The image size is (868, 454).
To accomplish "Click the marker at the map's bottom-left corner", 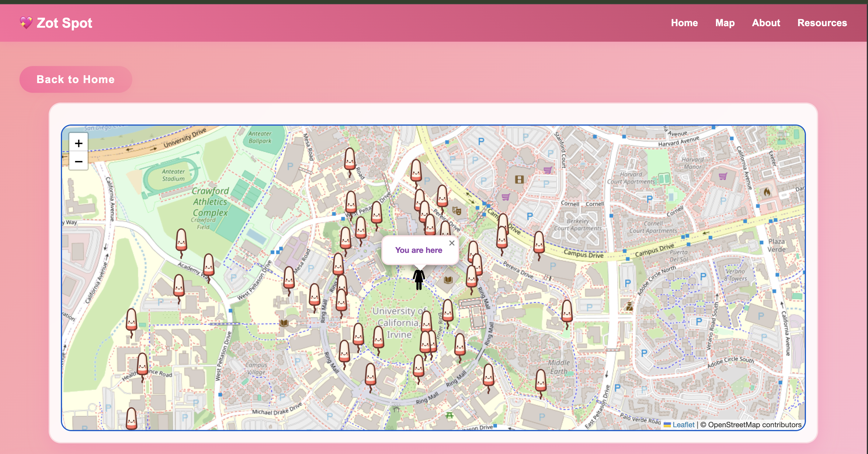I will (131, 419).
